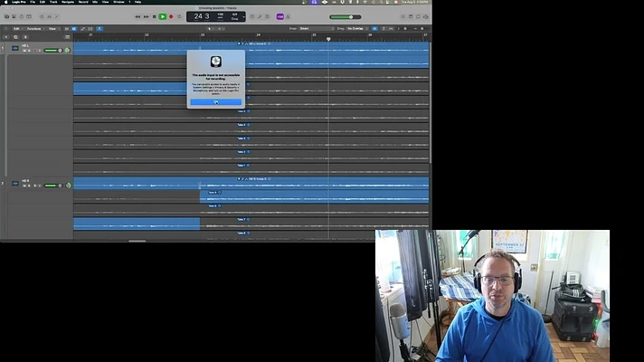Screen dimensions: 644x362
Task: Click the Add Track plus button
Action: coord(6,37)
